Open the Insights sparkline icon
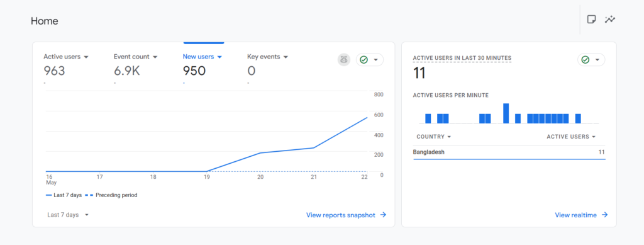This screenshot has height=245, width=644. (x=610, y=20)
